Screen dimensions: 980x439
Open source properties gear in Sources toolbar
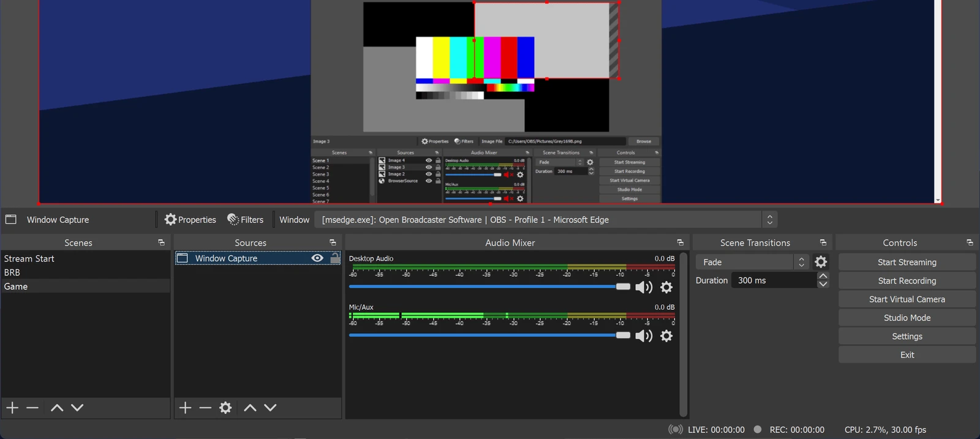[225, 408]
